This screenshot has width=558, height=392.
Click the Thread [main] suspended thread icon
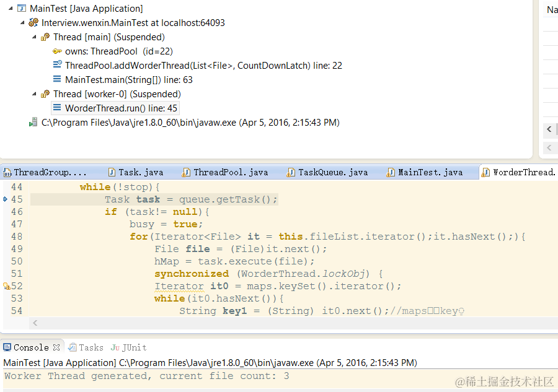tap(45, 37)
